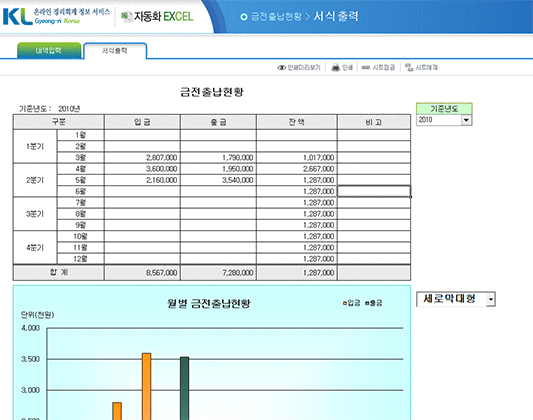
Task: Open the 기준년도 2010 dropdown arrow
Action: tap(466, 120)
